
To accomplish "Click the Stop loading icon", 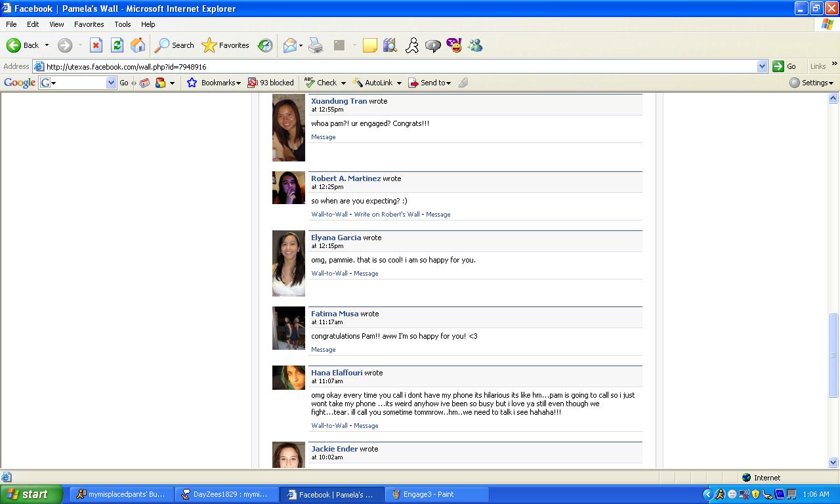I will [96, 45].
